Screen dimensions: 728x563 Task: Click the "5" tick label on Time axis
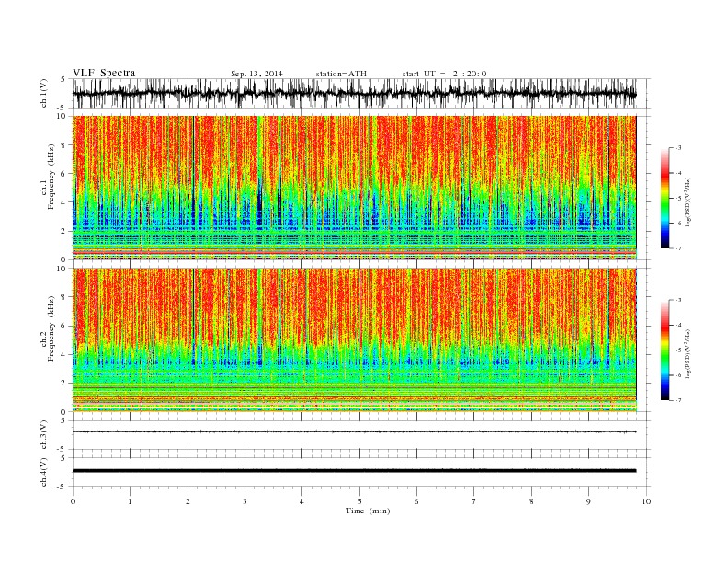[x=359, y=501]
